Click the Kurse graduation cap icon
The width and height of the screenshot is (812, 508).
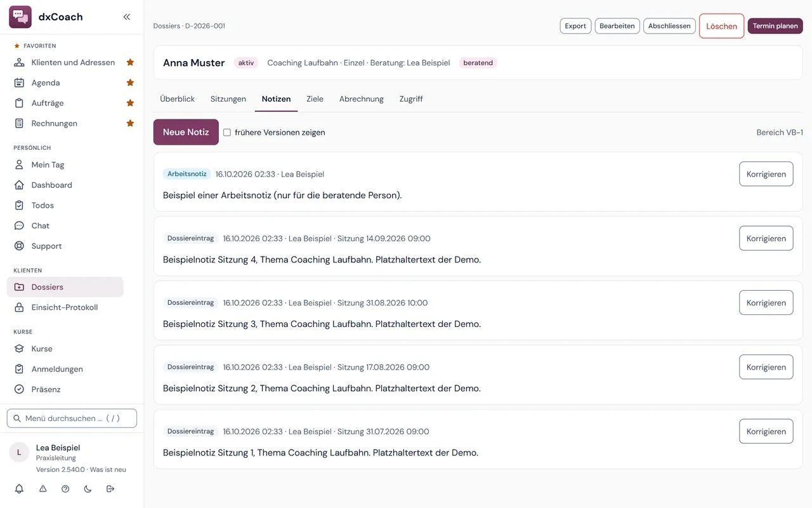pos(19,349)
